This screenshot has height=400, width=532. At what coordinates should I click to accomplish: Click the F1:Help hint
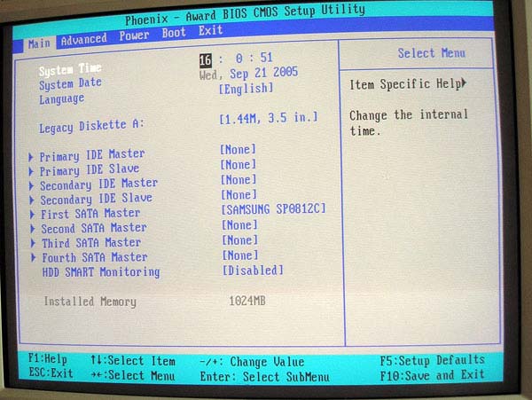[x=48, y=358]
